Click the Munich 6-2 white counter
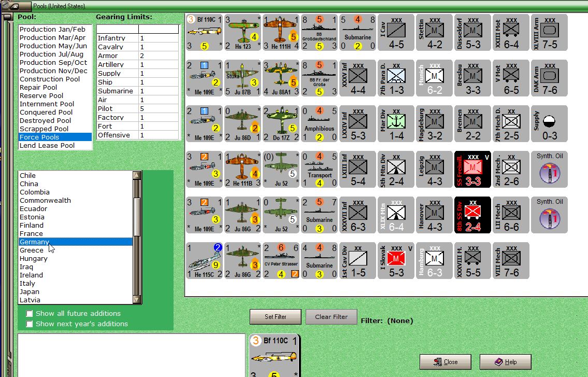This screenshot has width=588, height=377. point(434,78)
